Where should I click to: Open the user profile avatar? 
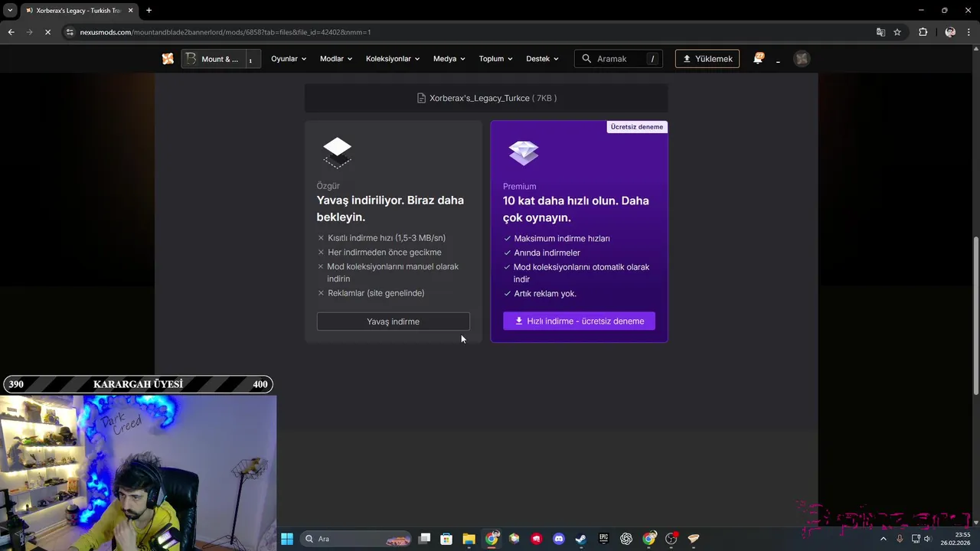(802, 59)
